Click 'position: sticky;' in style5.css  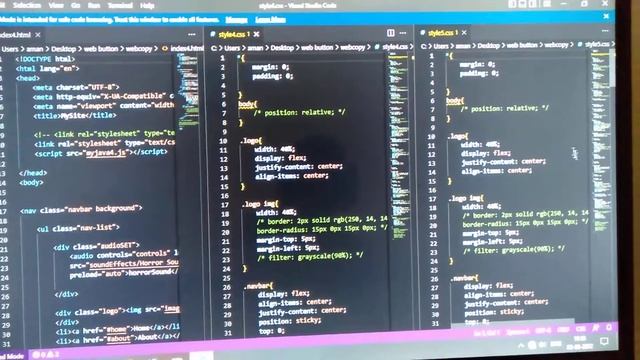tap(494, 312)
